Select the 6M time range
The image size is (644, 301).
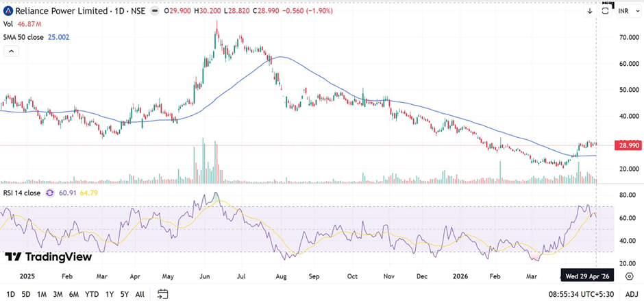pyautogui.click(x=73, y=294)
